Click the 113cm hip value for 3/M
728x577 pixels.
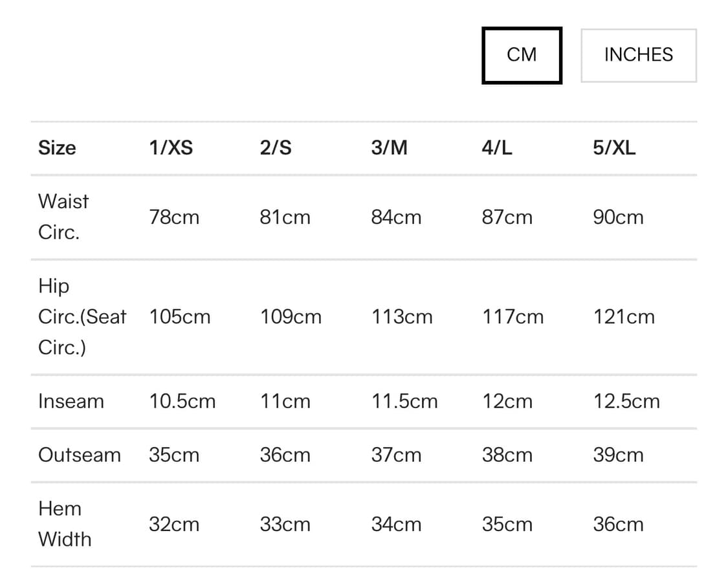click(402, 317)
